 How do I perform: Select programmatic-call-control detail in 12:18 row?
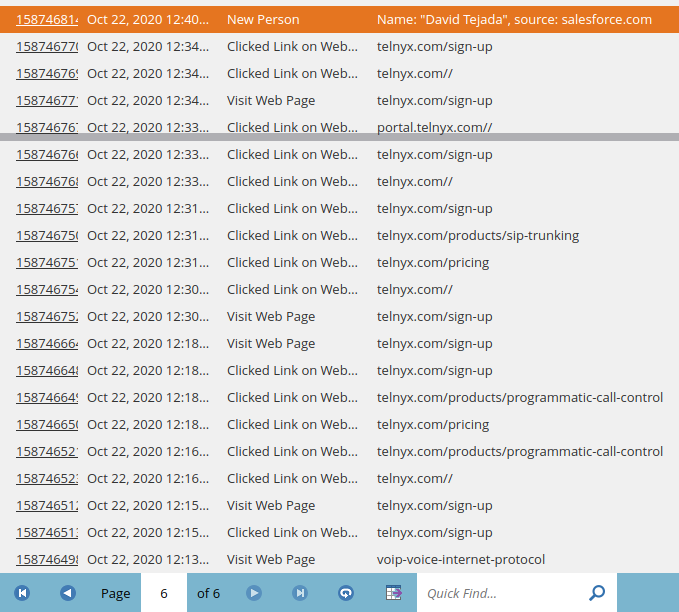[520, 398]
